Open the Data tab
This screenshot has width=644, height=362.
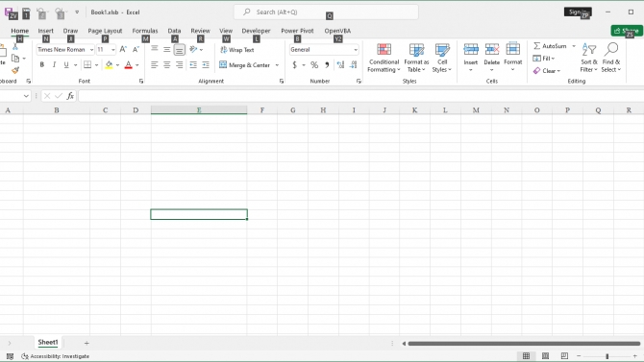point(174,31)
